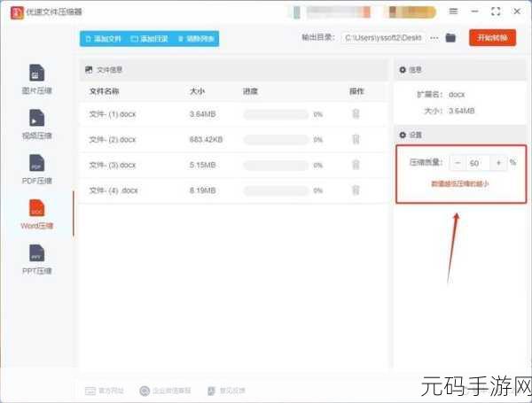This screenshot has height=403, width=532.
Task: Edit the output directory path field
Action: 383,38
